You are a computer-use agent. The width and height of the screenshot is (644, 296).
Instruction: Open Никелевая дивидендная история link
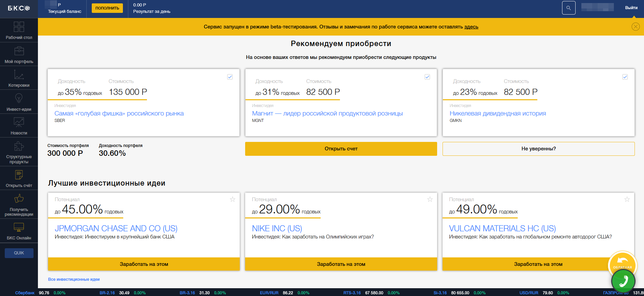coord(498,113)
